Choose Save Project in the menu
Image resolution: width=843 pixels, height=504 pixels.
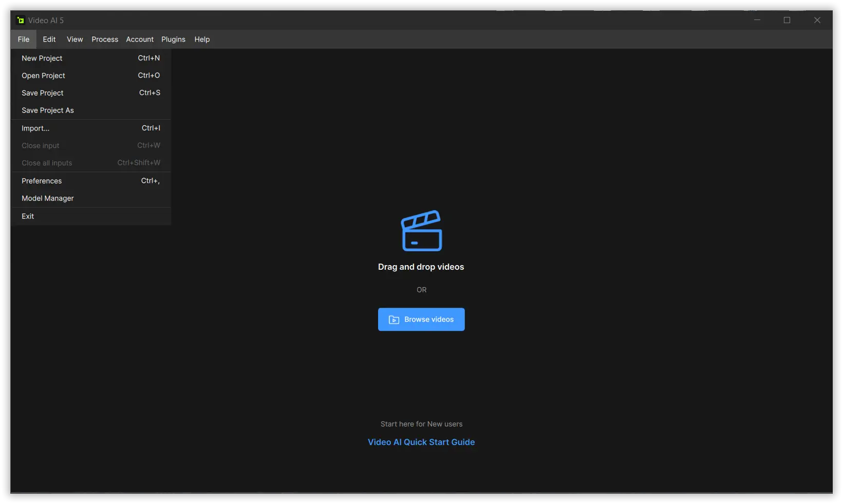pos(91,93)
